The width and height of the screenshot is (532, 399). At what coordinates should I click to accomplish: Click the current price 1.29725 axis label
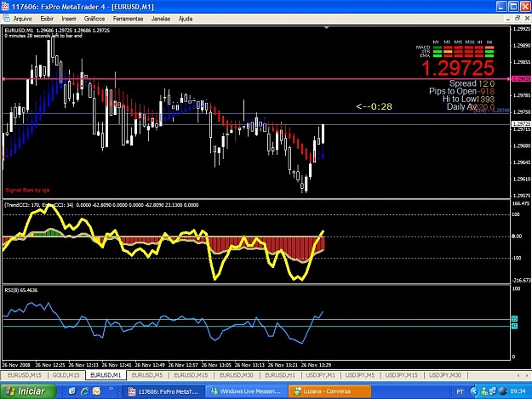click(521, 123)
